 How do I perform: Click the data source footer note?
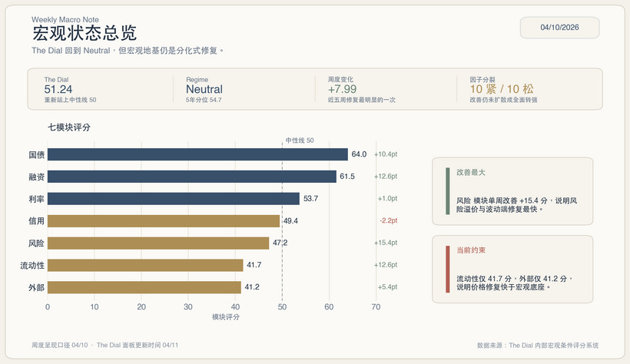pos(538,345)
